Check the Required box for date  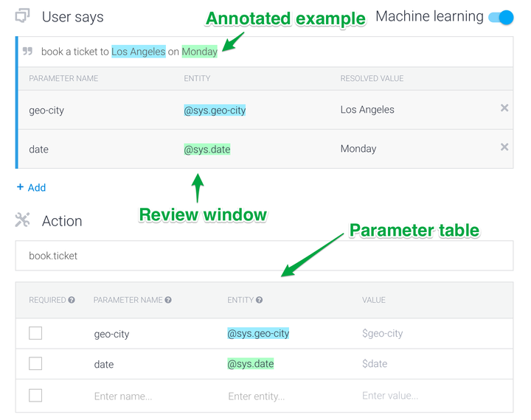click(x=35, y=364)
